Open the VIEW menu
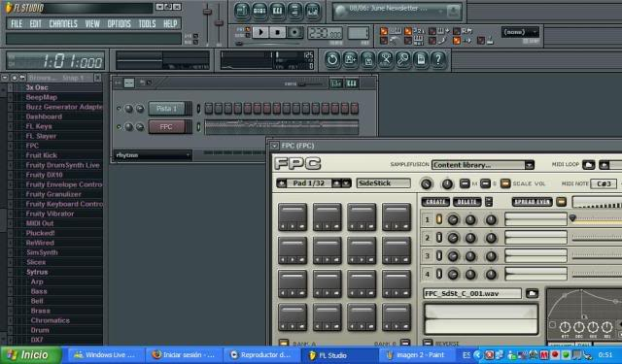 click(92, 23)
